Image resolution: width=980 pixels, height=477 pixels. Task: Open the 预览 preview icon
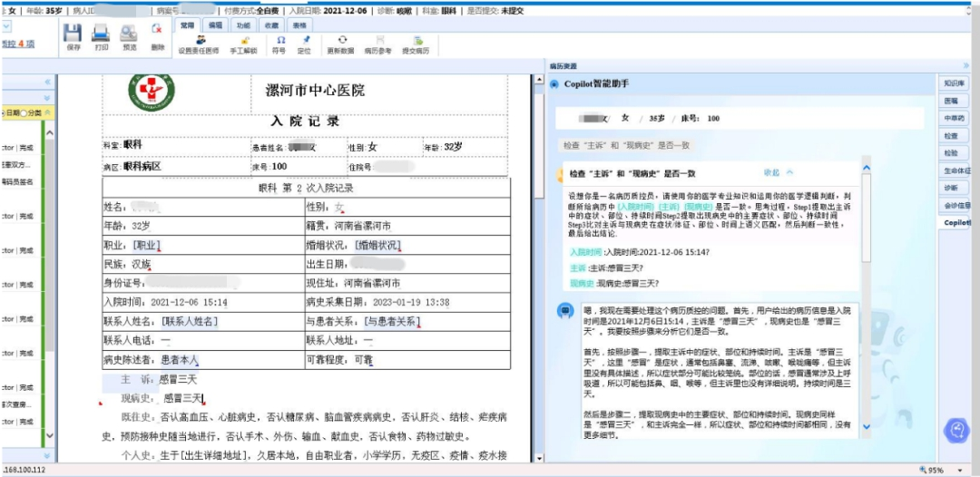129,33
